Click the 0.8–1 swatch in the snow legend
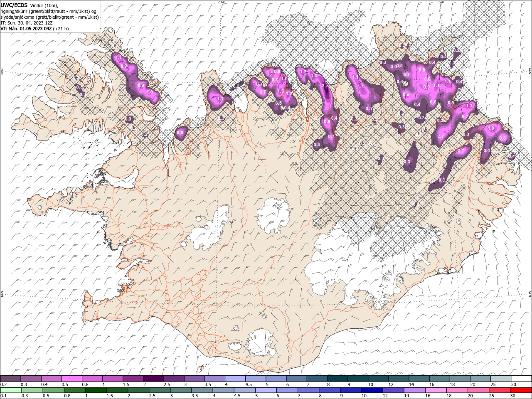532x399 pixels. (92, 379)
